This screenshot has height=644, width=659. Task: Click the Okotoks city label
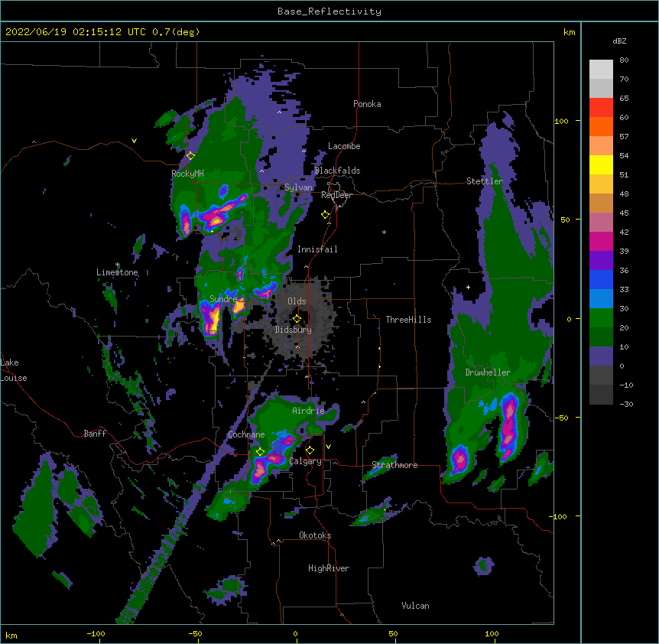[315, 535]
